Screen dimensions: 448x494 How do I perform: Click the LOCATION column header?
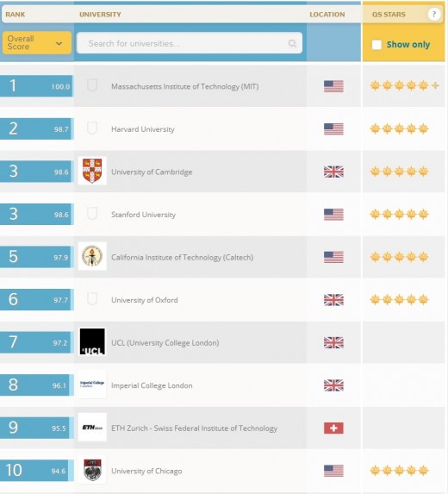coord(327,15)
